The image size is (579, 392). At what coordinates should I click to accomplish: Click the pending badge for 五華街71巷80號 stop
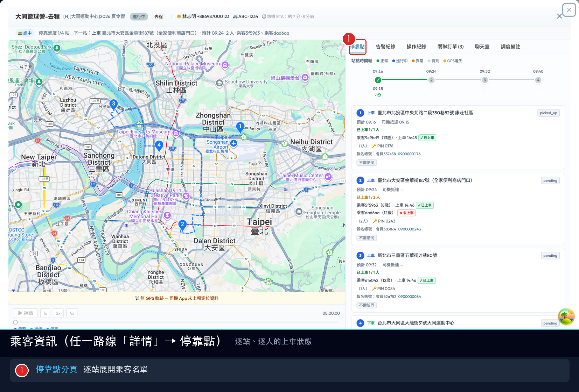click(550, 256)
